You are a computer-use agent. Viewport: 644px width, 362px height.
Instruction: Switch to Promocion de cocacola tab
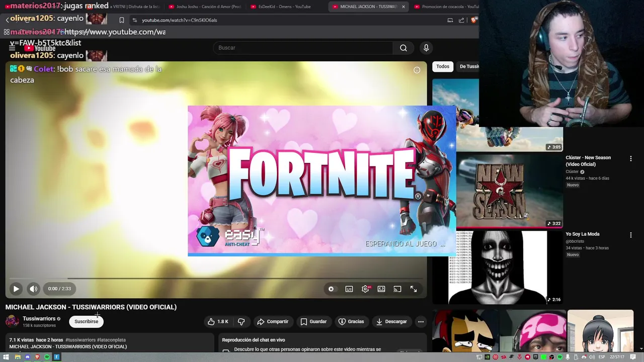point(447,7)
